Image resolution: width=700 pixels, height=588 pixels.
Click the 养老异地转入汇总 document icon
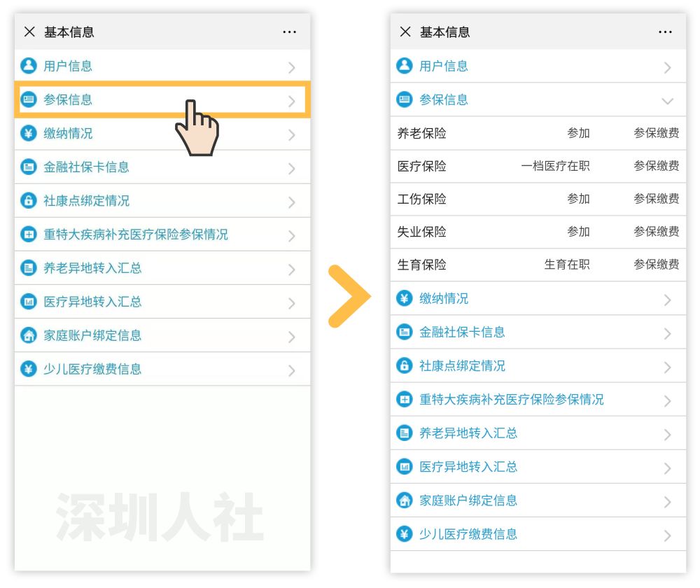[28, 267]
